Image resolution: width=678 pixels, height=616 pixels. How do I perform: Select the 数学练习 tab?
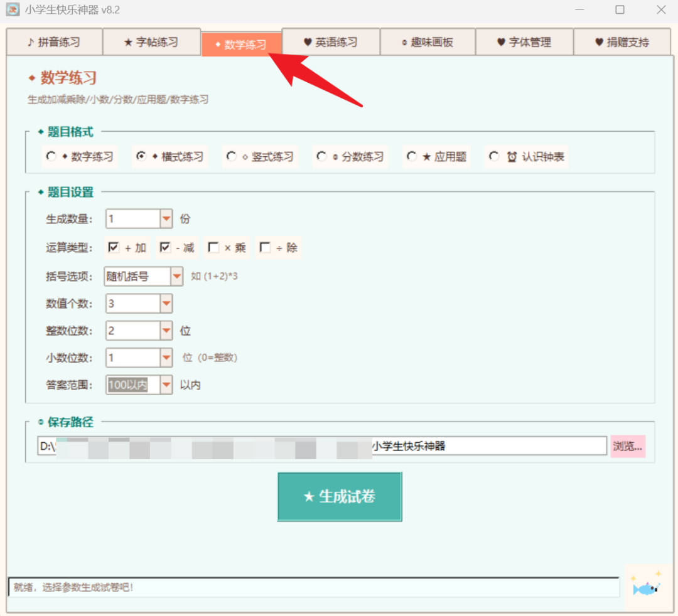click(x=241, y=45)
